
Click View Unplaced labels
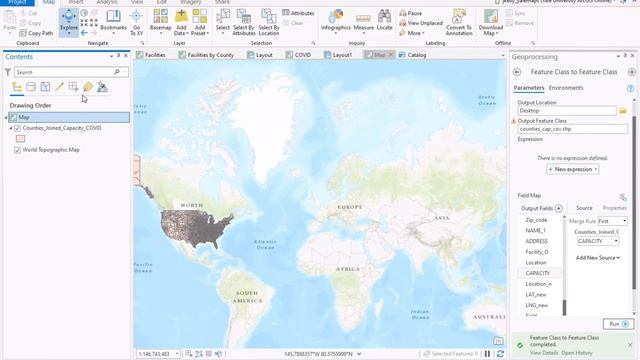421,23
